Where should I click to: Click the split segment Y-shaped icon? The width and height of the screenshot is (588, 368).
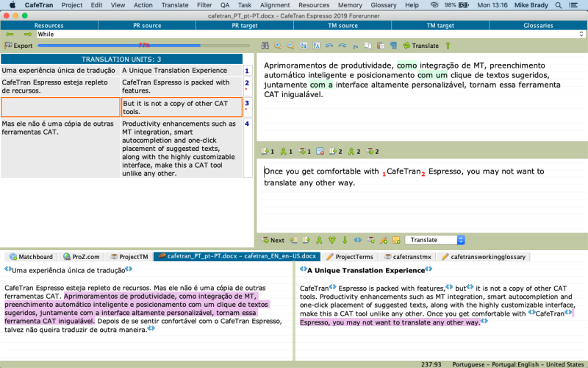click(x=332, y=240)
